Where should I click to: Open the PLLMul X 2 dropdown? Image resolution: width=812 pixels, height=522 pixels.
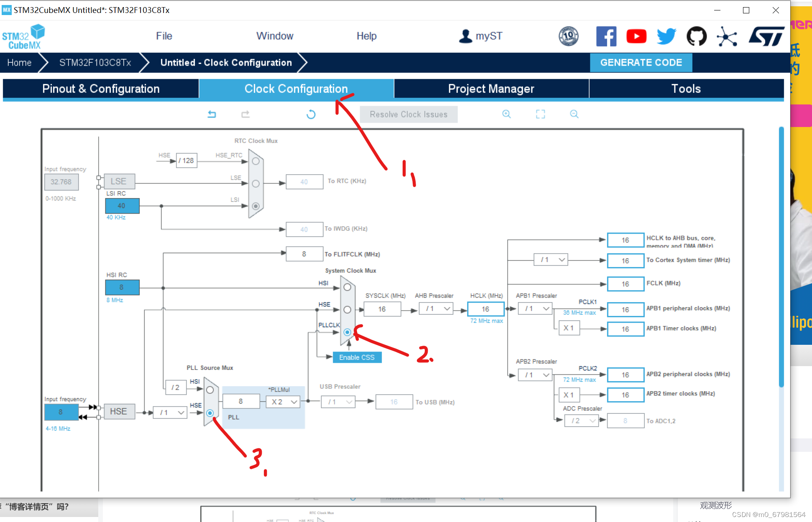coord(283,402)
